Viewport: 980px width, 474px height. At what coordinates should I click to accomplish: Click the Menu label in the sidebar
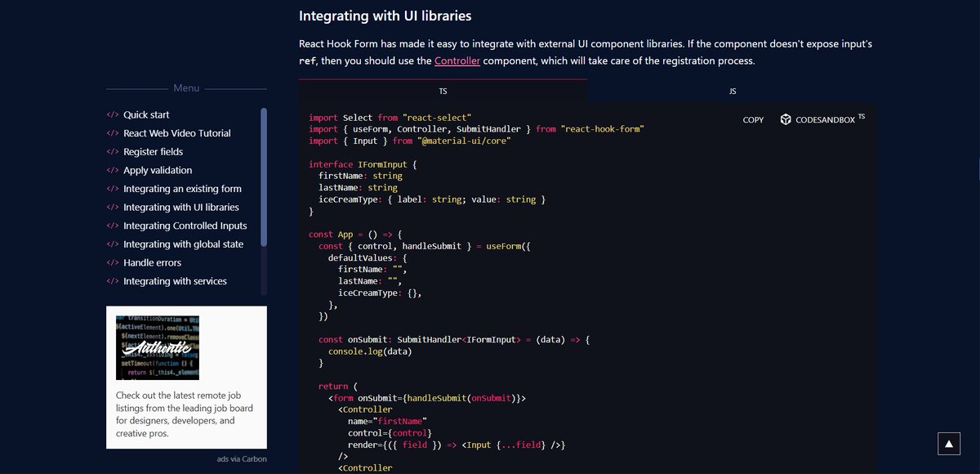[186, 88]
